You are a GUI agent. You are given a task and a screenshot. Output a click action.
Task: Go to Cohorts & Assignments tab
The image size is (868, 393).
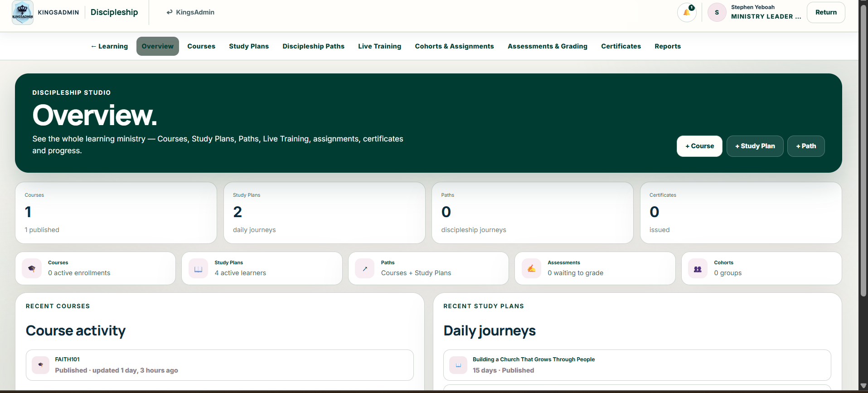[454, 46]
